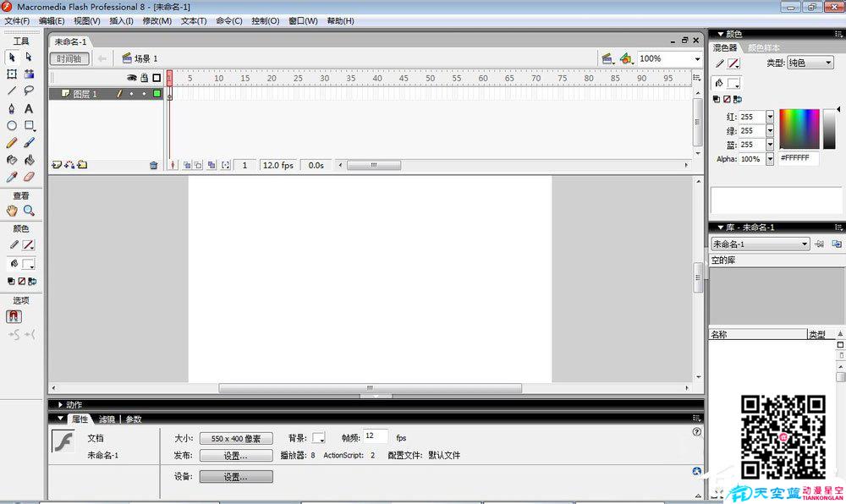846x504 pixels.
Task: Click 发布 设置... button
Action: coord(236,456)
